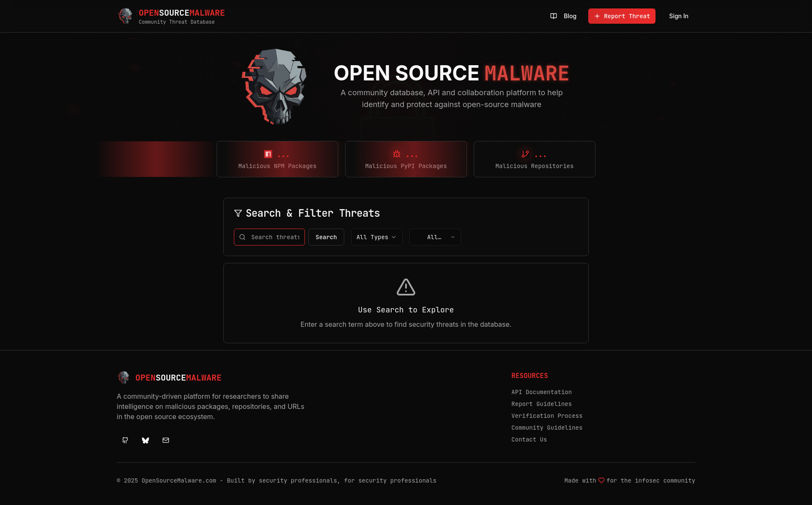Select Sign In in the top navigation

coord(678,16)
